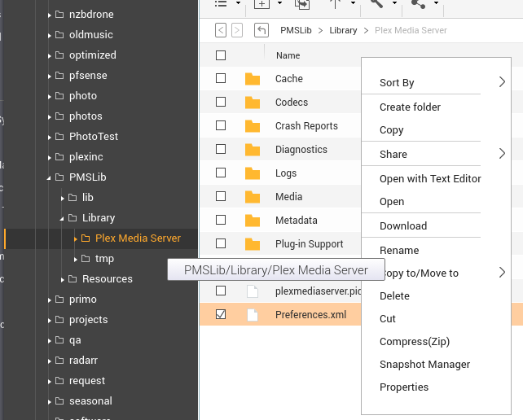Click the Diagnostics folder icon

pos(253,150)
